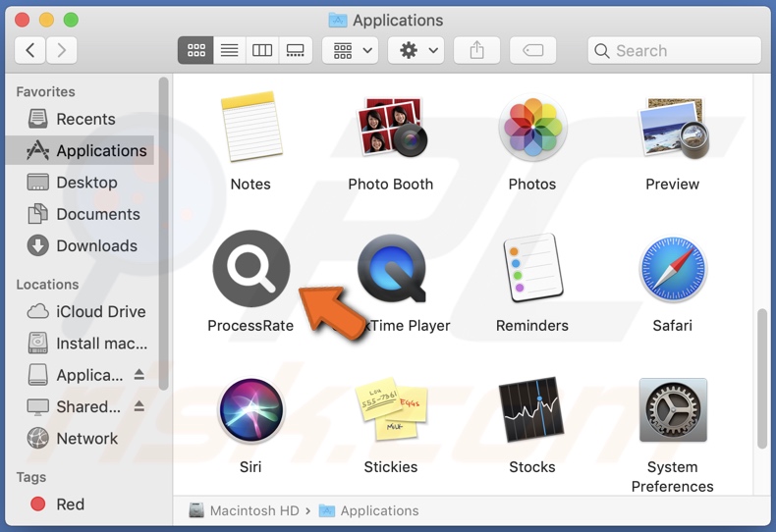Click the QuickTime Player icon
Viewport: 776px width, 532px height.
point(392,269)
